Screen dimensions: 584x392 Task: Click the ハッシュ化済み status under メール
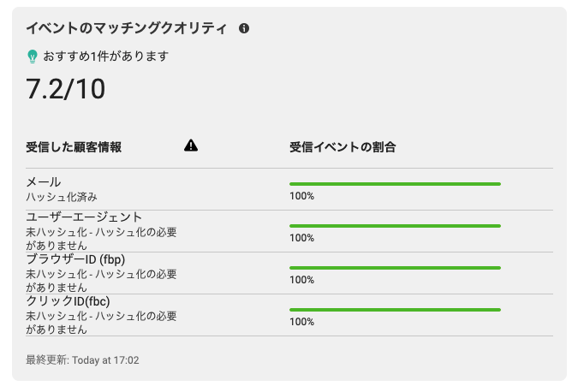pos(62,197)
